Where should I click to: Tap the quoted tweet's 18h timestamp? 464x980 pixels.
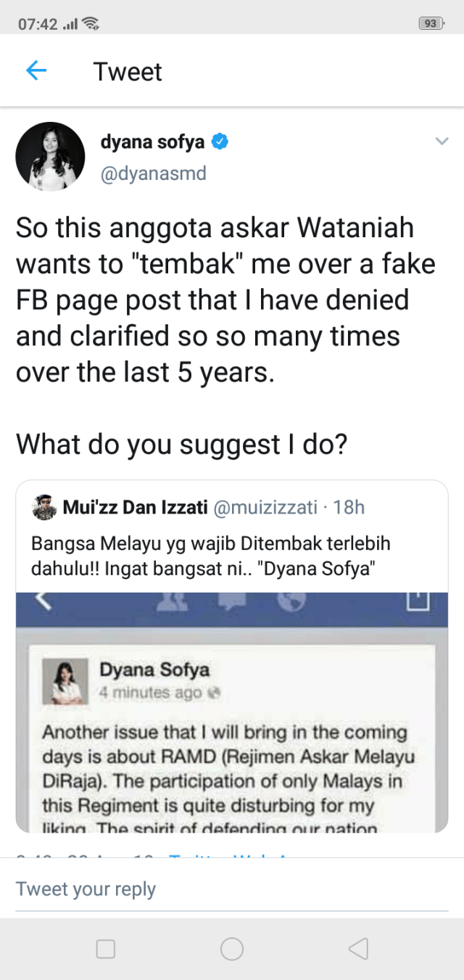[349, 507]
